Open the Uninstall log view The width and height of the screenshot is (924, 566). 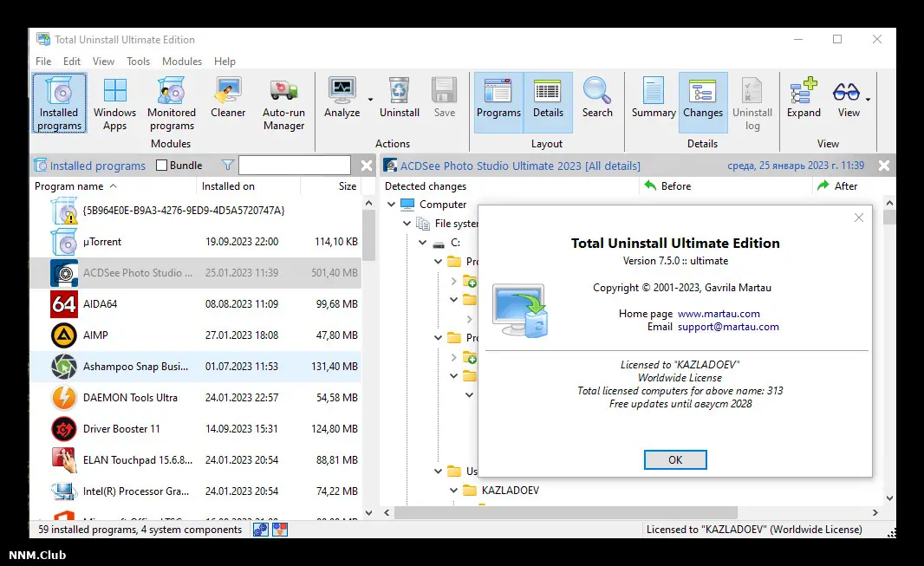point(752,103)
